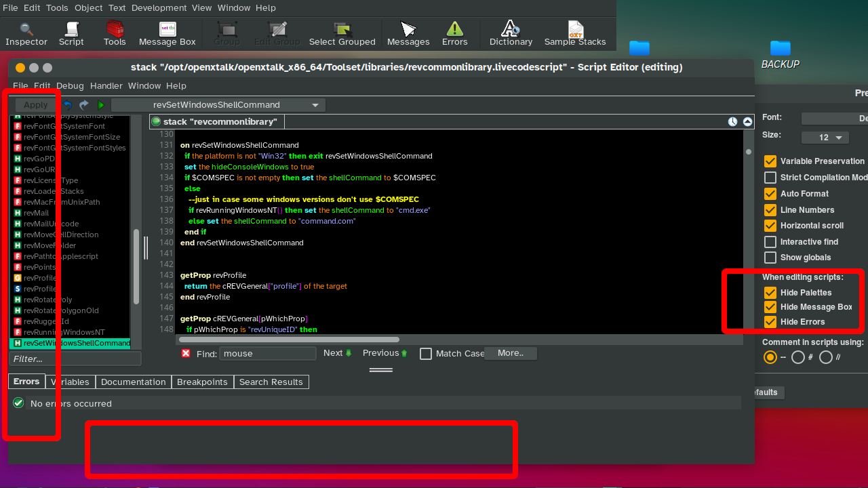This screenshot has height=488, width=868.
Task: Click Next in the Find bar
Action: point(337,353)
